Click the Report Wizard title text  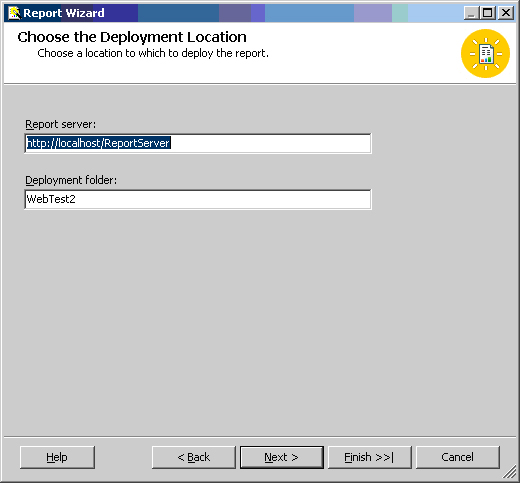[64, 13]
